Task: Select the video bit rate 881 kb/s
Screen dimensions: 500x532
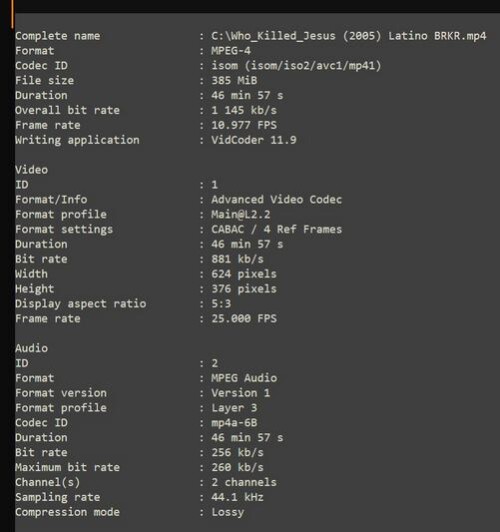Action: [237, 259]
